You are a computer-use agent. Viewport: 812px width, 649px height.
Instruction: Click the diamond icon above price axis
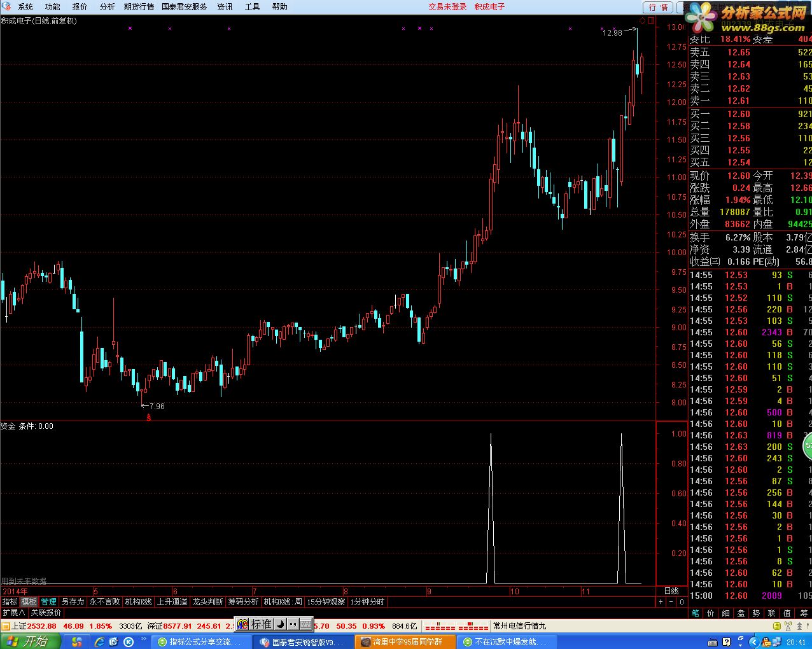click(643, 20)
